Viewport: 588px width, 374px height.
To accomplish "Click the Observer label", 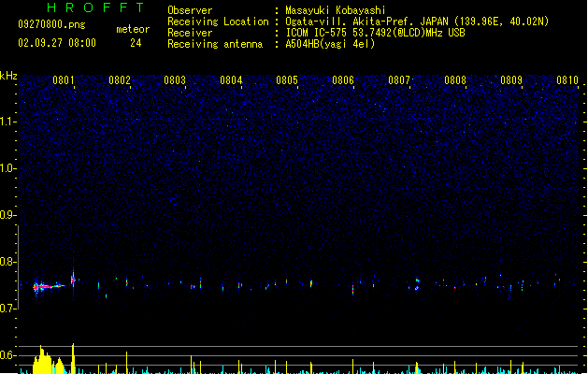I will (190, 10).
